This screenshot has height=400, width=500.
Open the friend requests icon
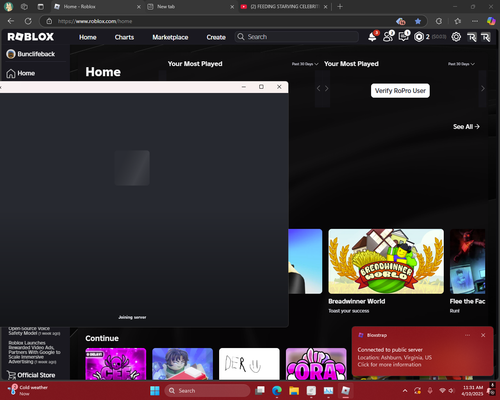pos(388,37)
